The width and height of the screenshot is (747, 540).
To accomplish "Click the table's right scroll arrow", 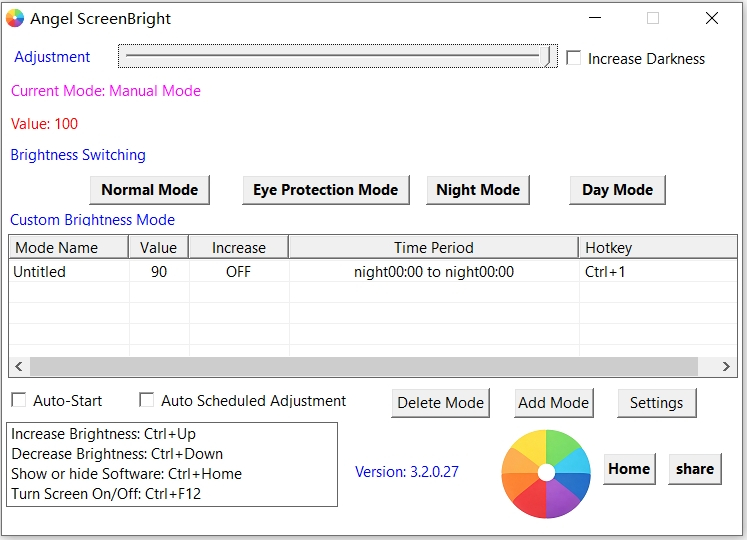I will tap(726, 366).
